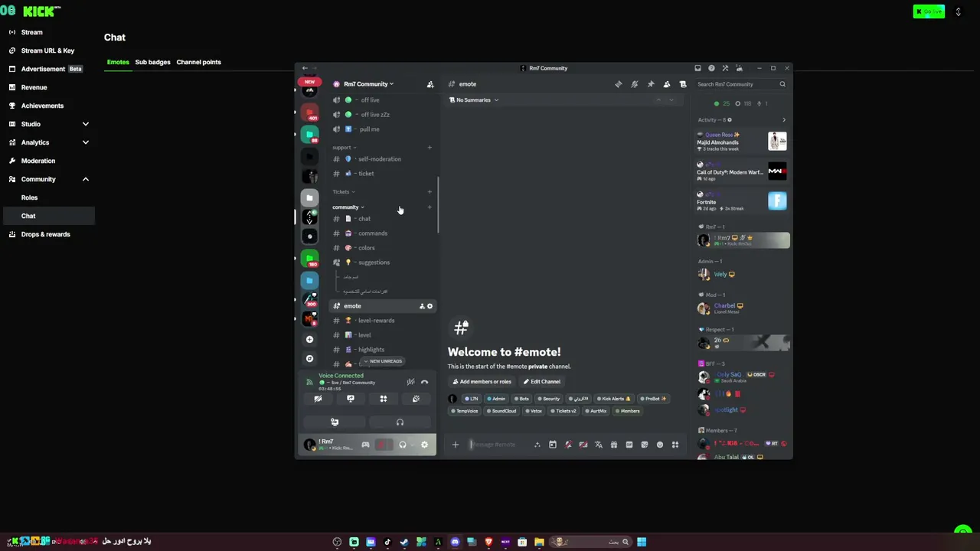Screen dimensions: 980x551
Task: Search the Rm7 Community server
Action: click(740, 84)
